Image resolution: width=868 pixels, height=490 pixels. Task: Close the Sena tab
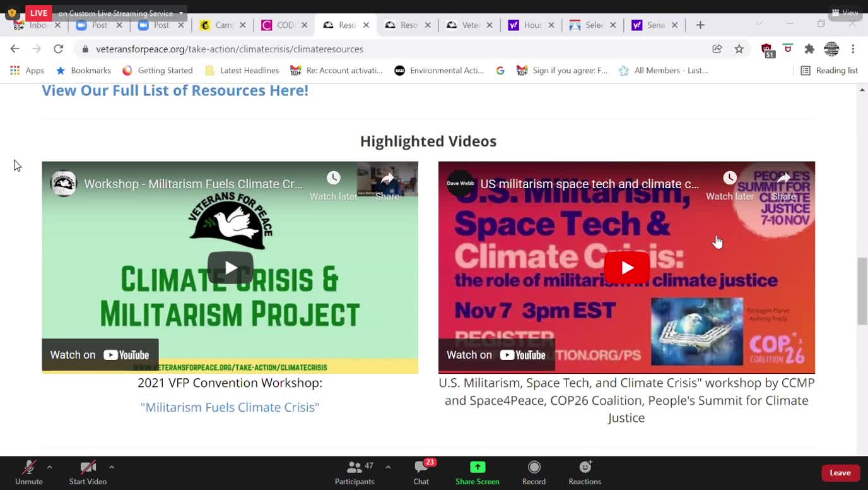[x=675, y=25]
